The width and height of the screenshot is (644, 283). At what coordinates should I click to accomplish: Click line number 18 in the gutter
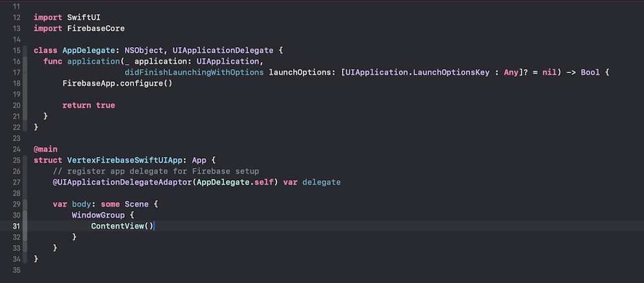[x=17, y=83]
